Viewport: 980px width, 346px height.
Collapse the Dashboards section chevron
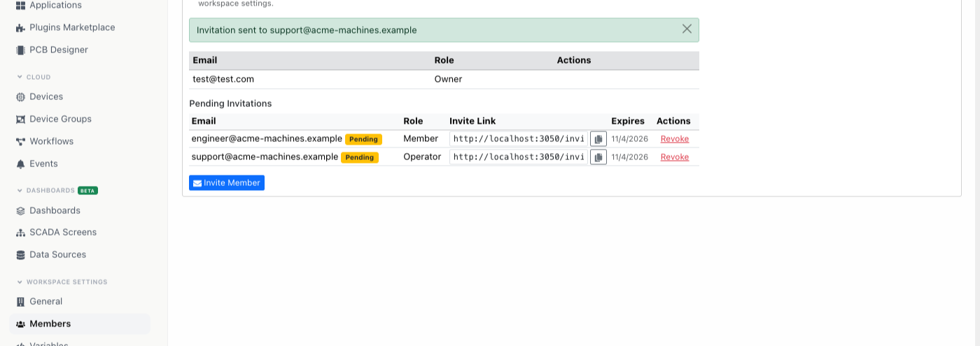coord(20,190)
